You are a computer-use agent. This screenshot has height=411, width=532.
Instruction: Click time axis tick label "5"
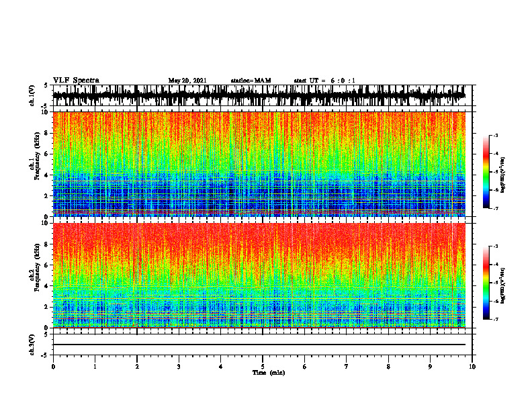[x=263, y=367]
